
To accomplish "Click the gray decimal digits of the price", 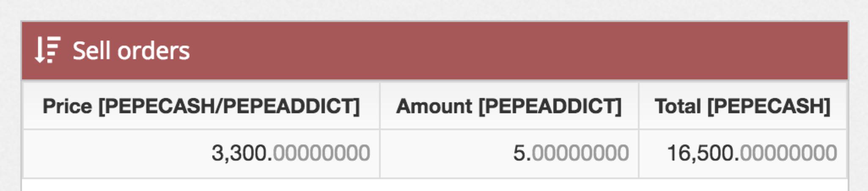I will pos(322,153).
